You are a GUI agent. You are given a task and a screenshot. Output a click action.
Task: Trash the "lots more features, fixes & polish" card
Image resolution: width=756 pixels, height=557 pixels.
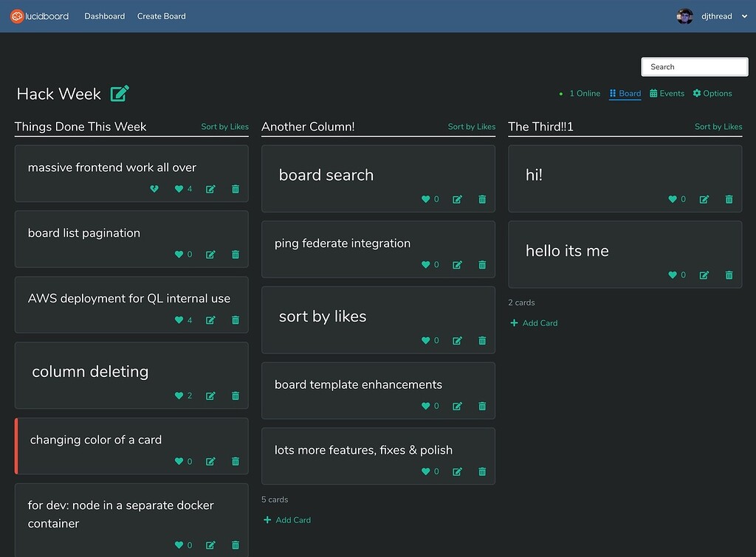[482, 471]
